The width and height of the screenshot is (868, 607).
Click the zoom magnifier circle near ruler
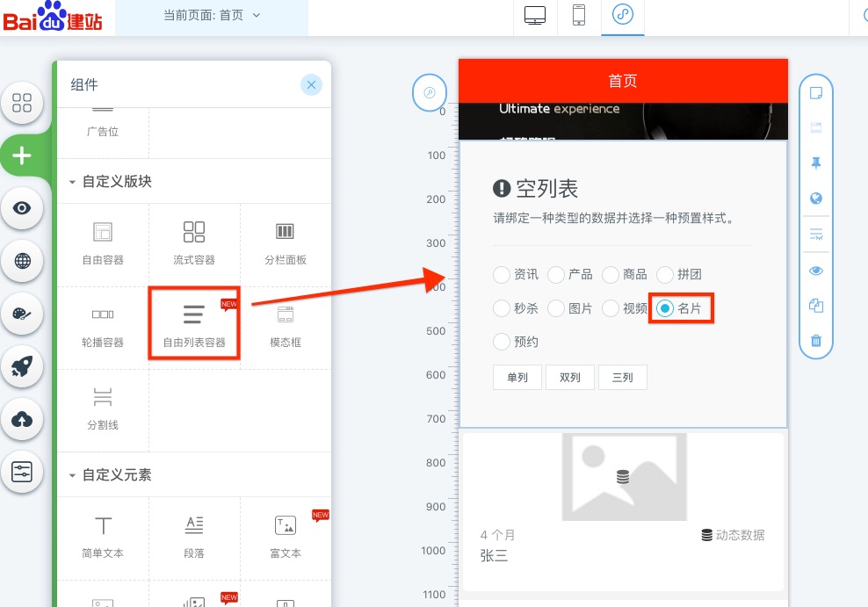(x=430, y=92)
